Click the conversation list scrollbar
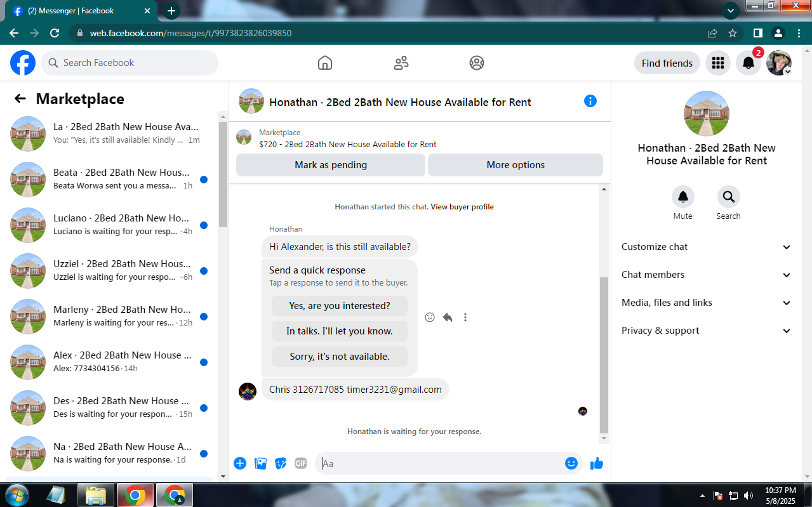 [x=223, y=174]
